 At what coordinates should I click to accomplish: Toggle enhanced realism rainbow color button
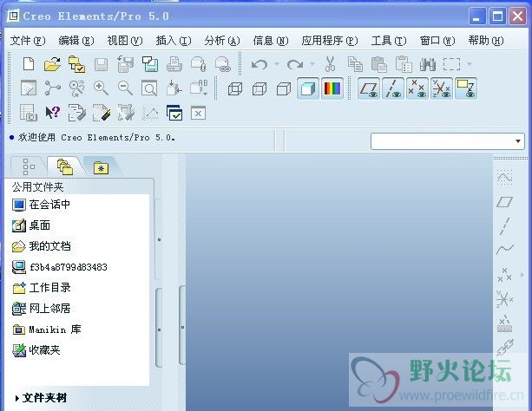[332, 88]
